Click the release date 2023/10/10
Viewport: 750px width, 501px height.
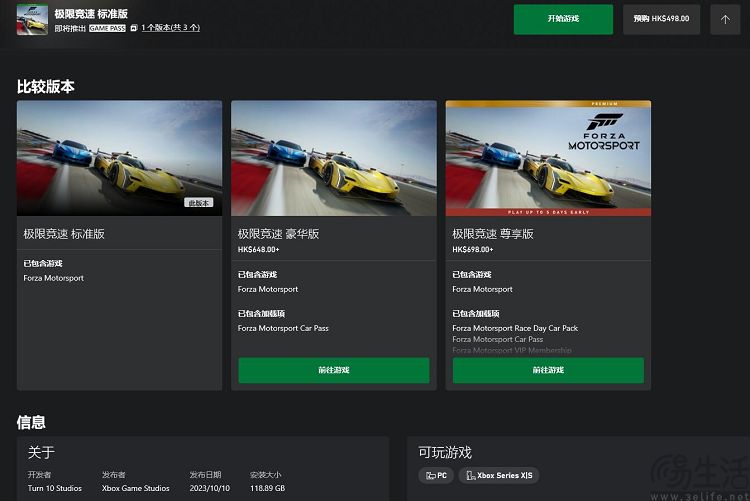click(x=210, y=488)
